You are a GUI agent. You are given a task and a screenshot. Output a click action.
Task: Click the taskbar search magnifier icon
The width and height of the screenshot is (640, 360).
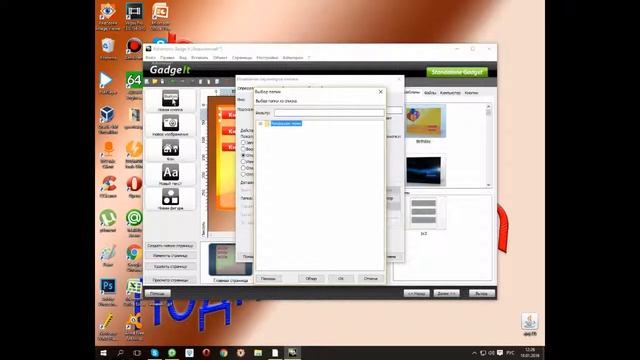coord(120,353)
